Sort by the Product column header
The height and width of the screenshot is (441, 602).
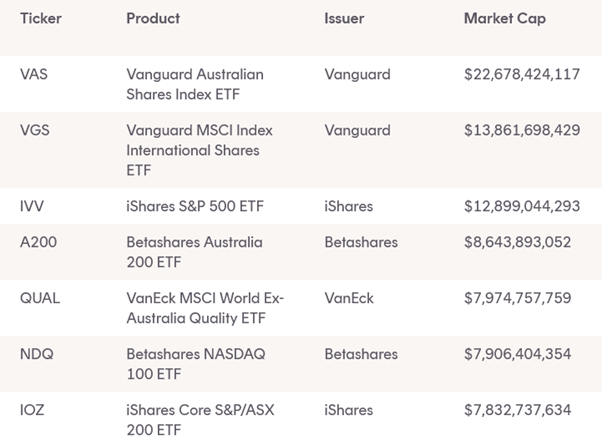coord(153,19)
